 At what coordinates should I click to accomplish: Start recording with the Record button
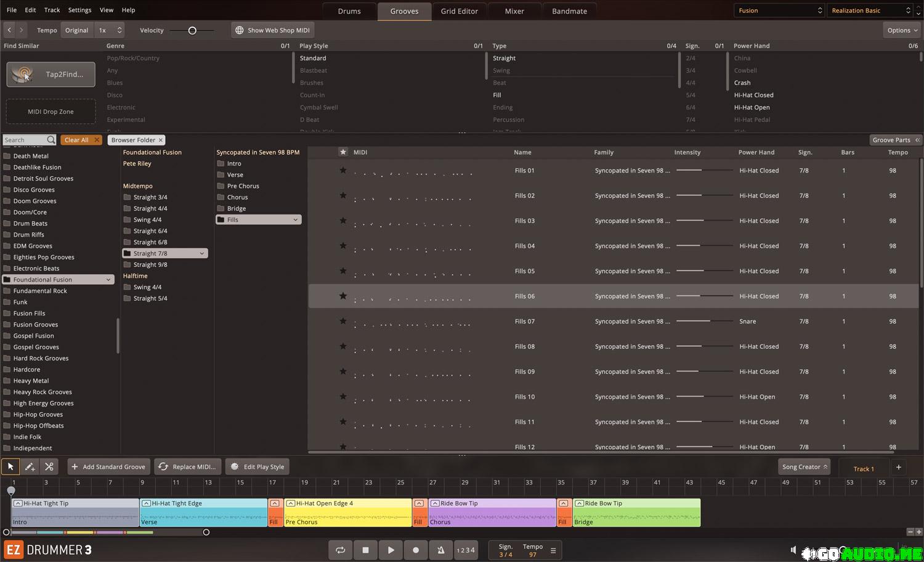416,550
